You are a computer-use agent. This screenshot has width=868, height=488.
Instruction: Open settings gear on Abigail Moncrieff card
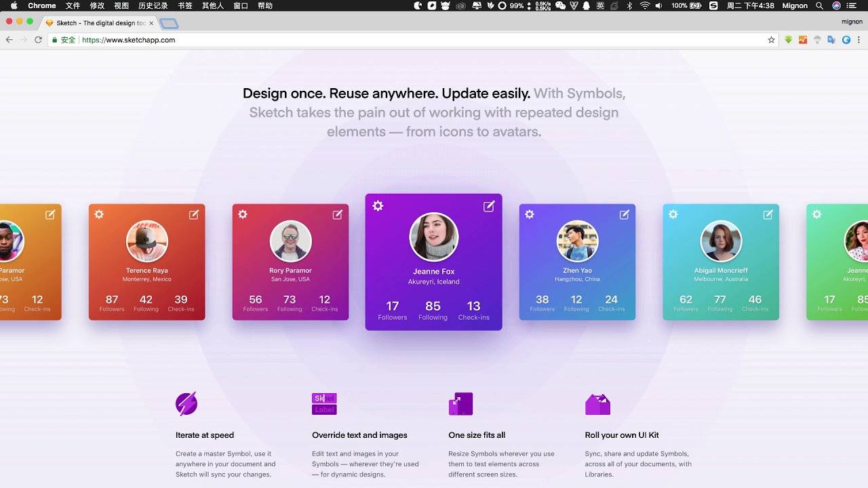point(673,214)
